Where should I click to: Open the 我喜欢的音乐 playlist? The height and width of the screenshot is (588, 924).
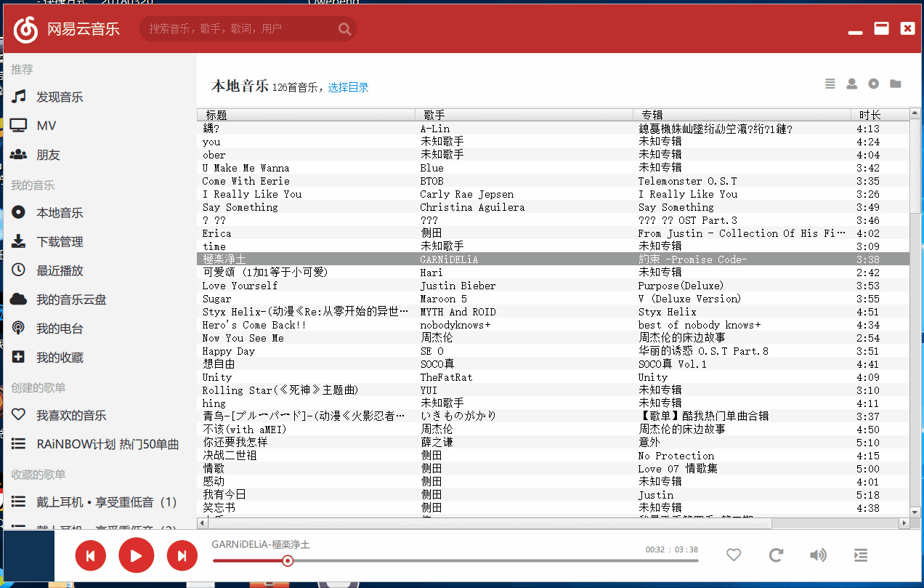click(71, 416)
